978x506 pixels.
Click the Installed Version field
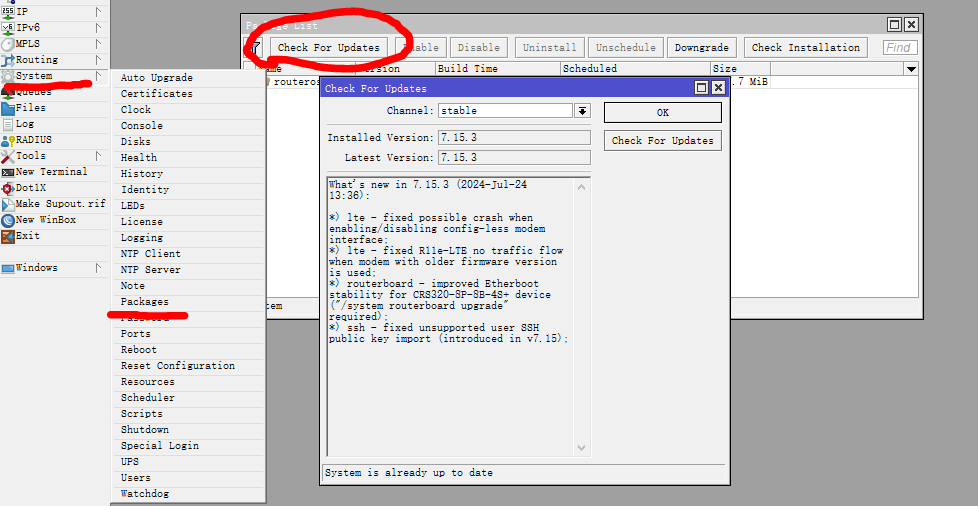(514, 138)
